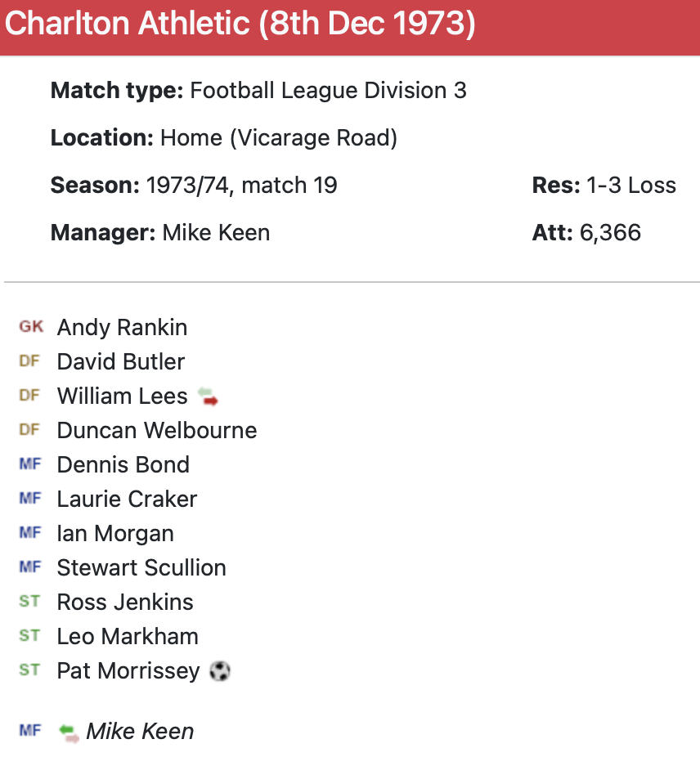The width and height of the screenshot is (700, 775).
Task: Click the substituted-off arrow icon next to William Lees
Action: pos(208,397)
